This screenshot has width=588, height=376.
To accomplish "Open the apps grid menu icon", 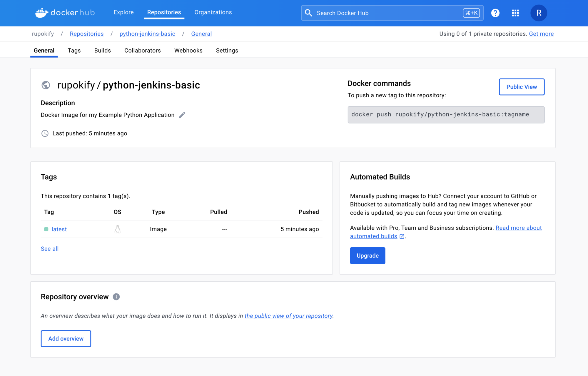I will click(515, 13).
